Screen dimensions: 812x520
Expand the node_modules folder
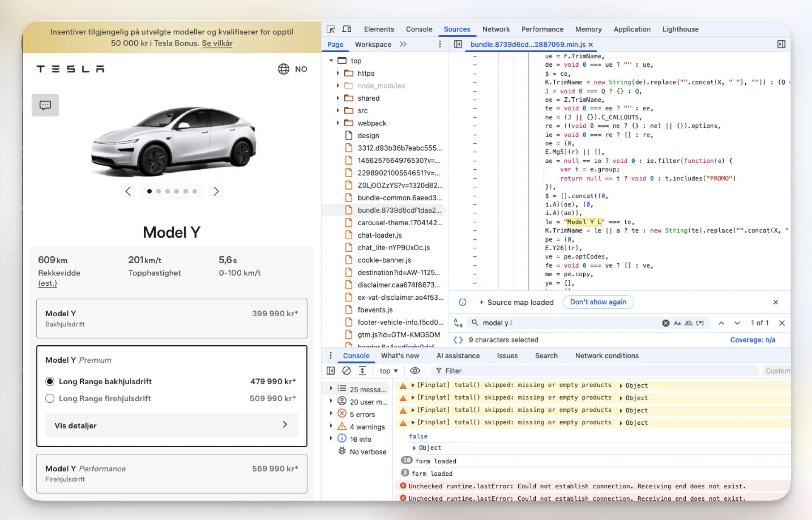(x=338, y=86)
